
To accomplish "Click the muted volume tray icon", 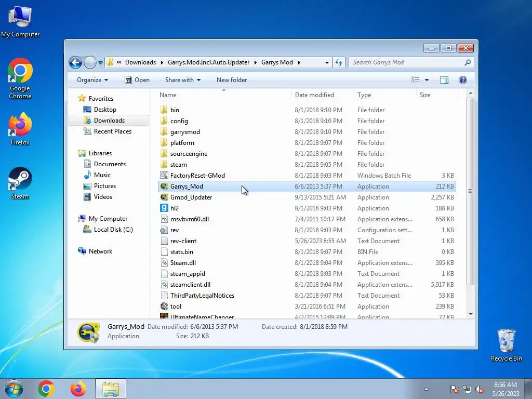I will 480,390.
